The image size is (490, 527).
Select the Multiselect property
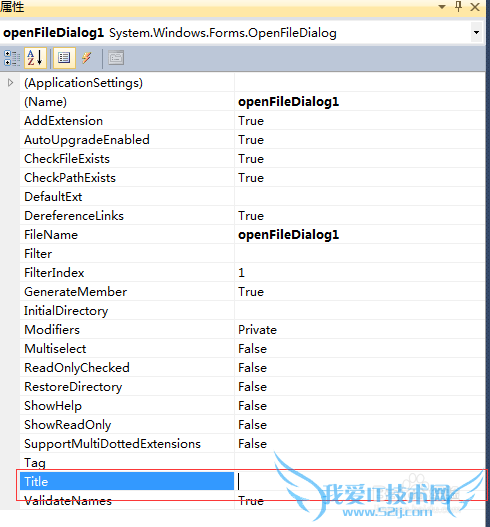[x=127, y=349]
